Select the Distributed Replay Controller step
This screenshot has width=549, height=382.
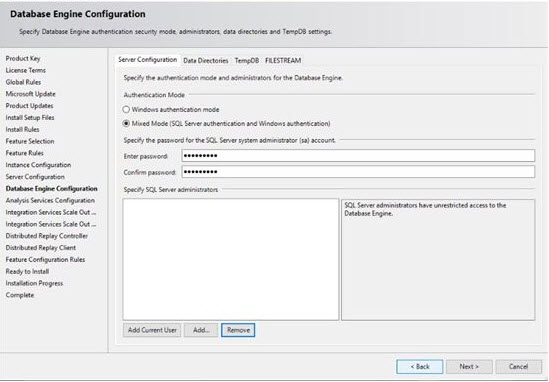point(47,236)
